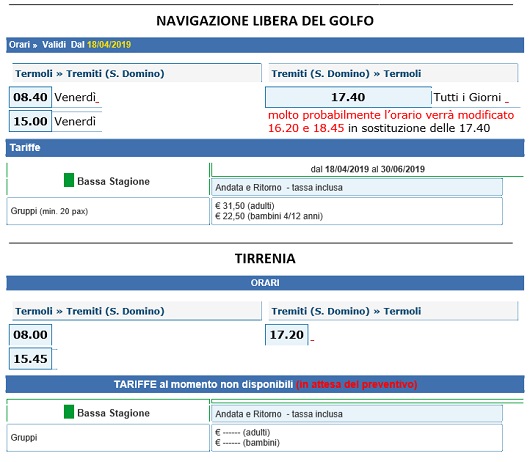
Task: Click the Venerdì label beside 08.40
Action: click(x=75, y=97)
